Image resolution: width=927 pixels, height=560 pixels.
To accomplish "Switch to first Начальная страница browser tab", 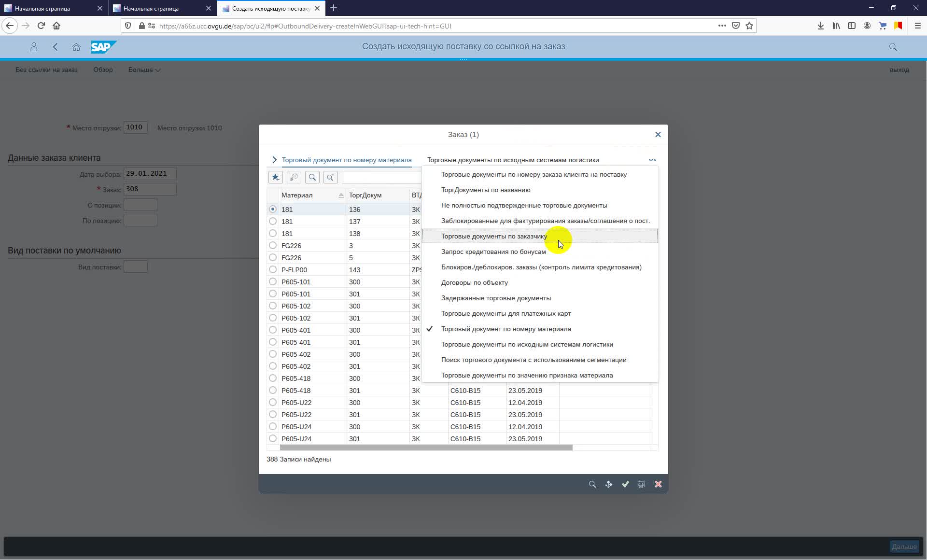I will (x=53, y=8).
